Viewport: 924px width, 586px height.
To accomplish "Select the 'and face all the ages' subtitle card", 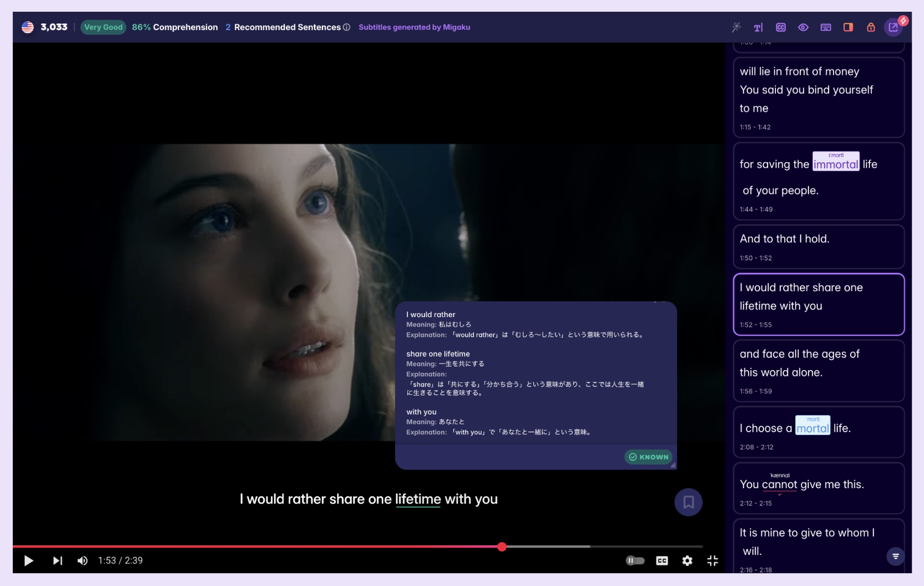I will click(819, 371).
